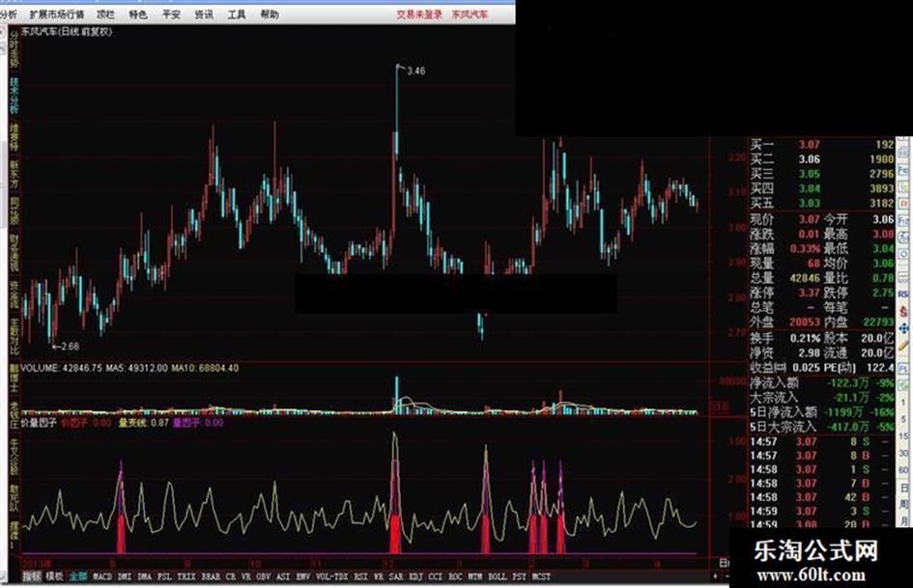Switch indicator to SAR
The height and width of the screenshot is (588, 913).
(396, 576)
